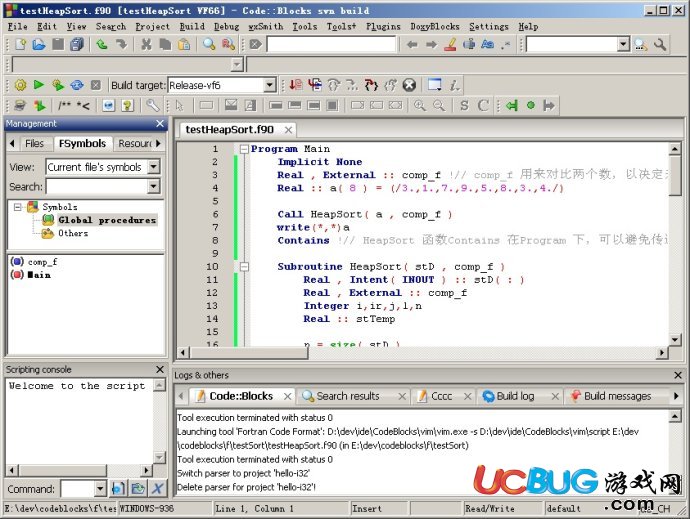This screenshot has width=690, height=519.
Task: Switch to the Search results tab
Action: (x=348, y=396)
